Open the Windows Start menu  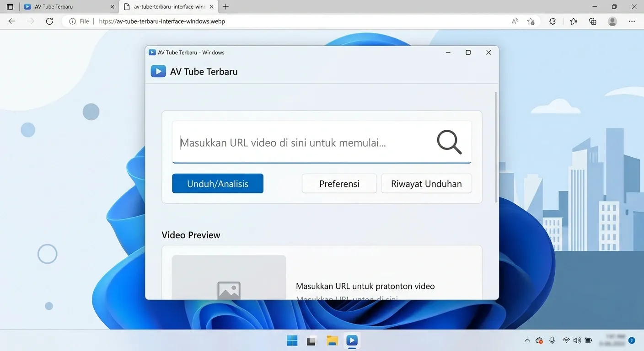click(292, 340)
